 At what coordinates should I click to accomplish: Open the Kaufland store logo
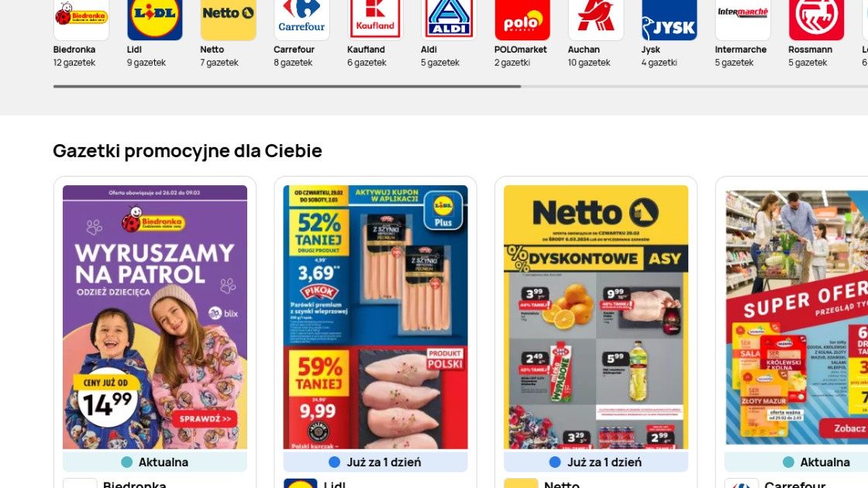coord(375,19)
